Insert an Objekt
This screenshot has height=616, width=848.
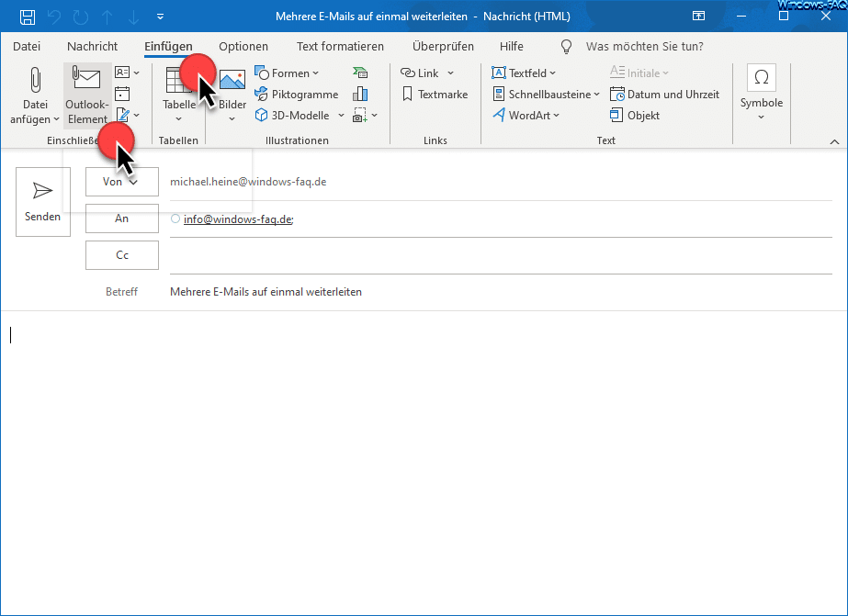pos(634,115)
